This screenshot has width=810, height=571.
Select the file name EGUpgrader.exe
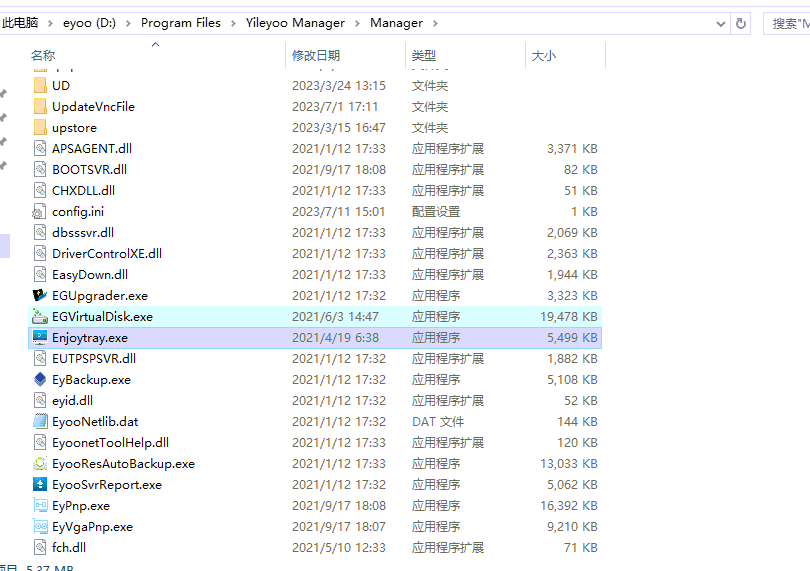pyautogui.click(x=100, y=296)
